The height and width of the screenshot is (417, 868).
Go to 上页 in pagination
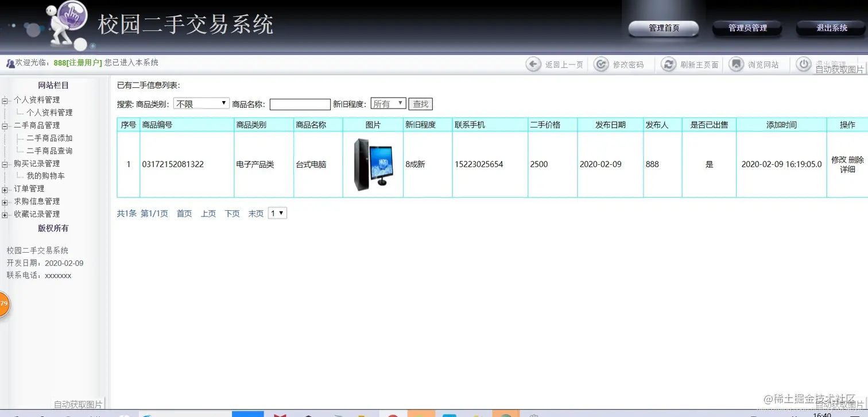(x=208, y=214)
